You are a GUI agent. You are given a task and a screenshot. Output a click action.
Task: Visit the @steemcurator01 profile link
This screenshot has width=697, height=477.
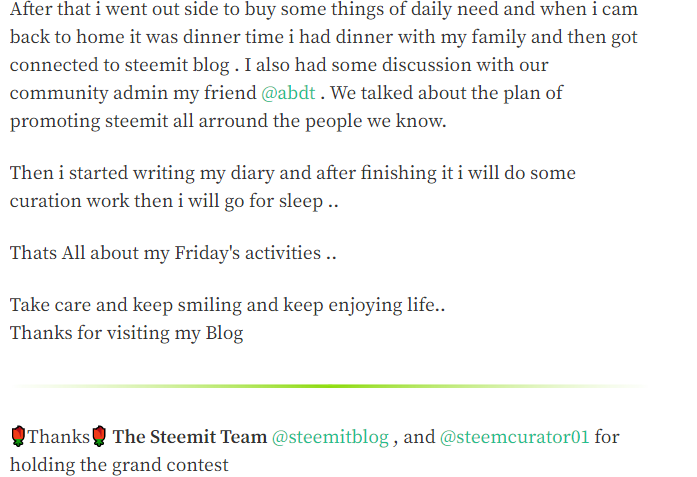coord(514,437)
